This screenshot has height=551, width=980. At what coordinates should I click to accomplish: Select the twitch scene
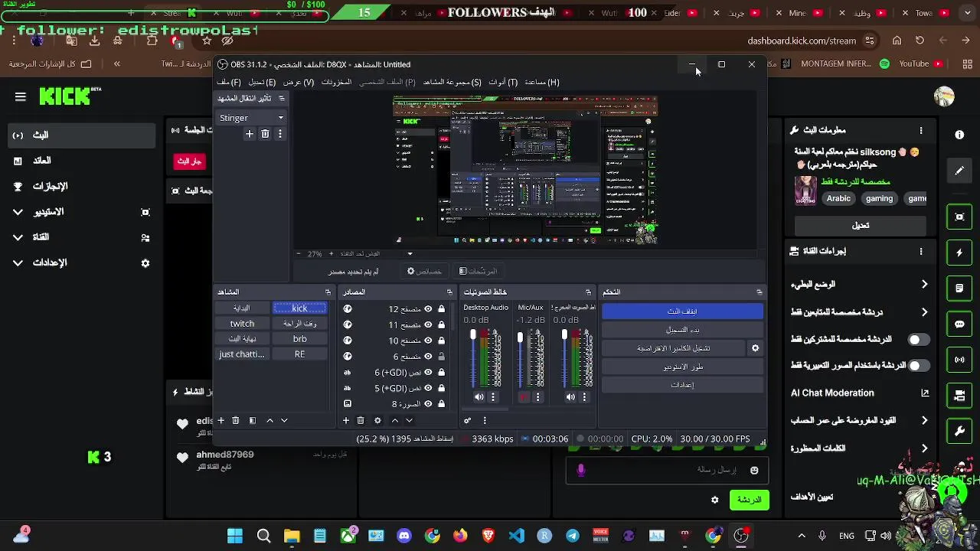point(242,324)
